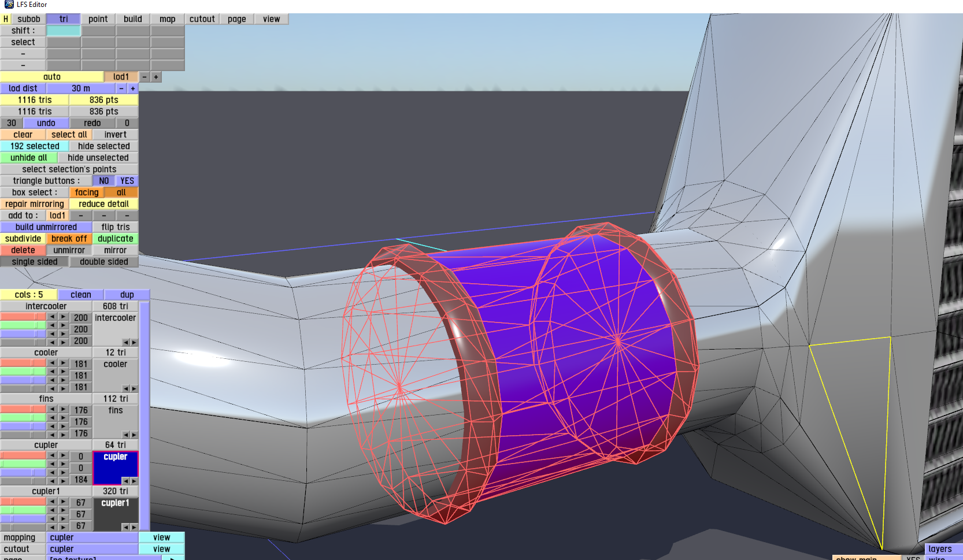Click left arrow on fins red slider
The width and height of the screenshot is (963, 560).
(x=52, y=409)
